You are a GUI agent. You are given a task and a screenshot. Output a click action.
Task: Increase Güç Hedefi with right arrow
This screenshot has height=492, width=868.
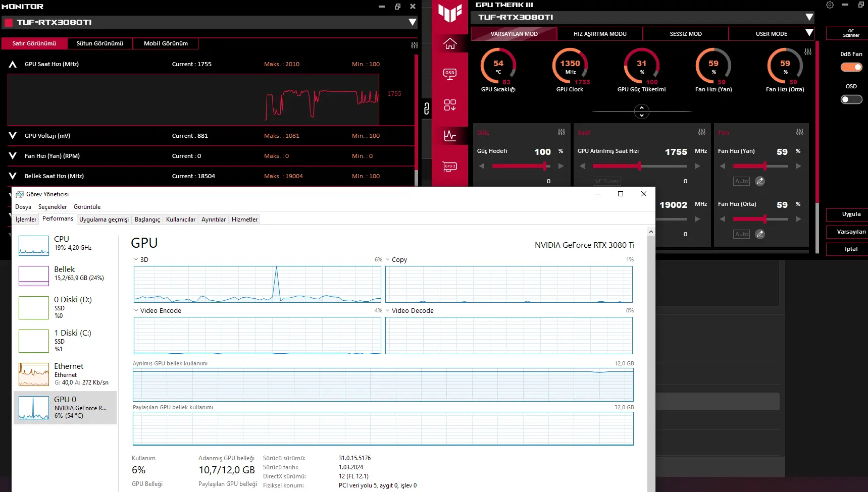click(x=561, y=166)
